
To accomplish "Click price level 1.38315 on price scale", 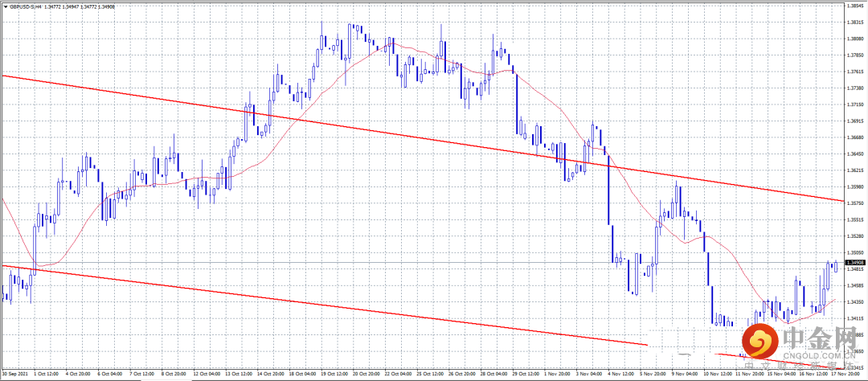I will (857, 21).
